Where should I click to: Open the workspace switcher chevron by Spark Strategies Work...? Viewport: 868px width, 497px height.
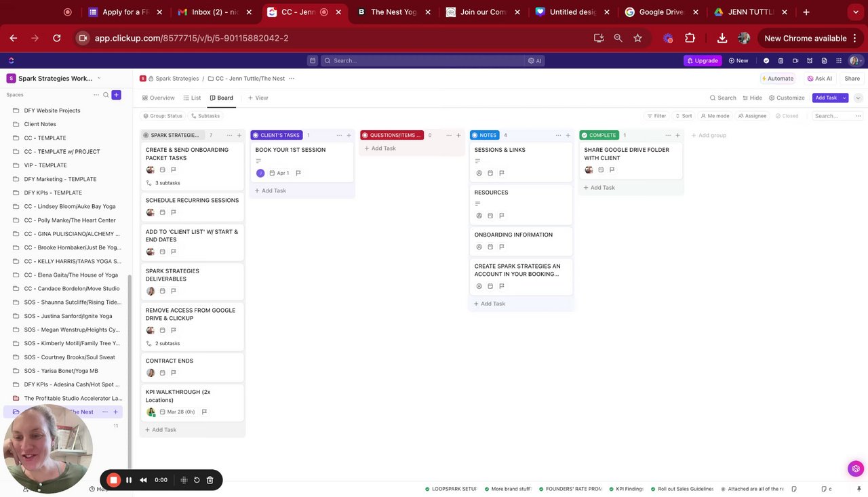pos(99,78)
